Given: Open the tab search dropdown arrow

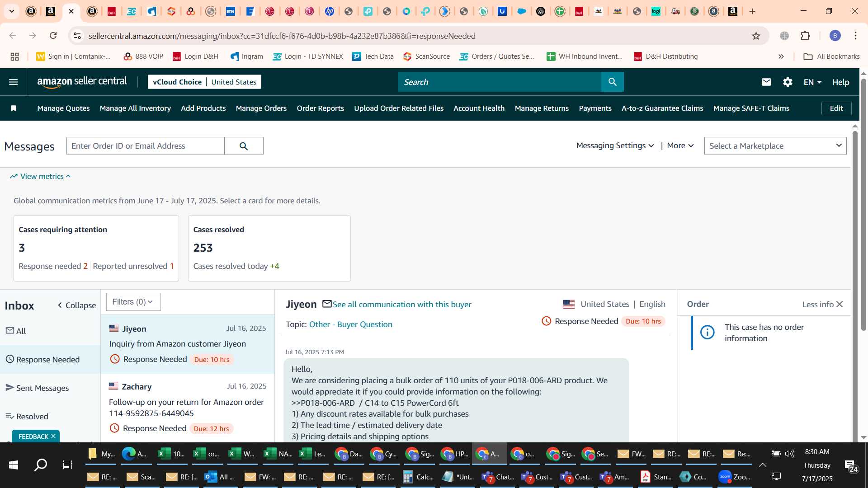Looking at the screenshot, I should (11, 11).
